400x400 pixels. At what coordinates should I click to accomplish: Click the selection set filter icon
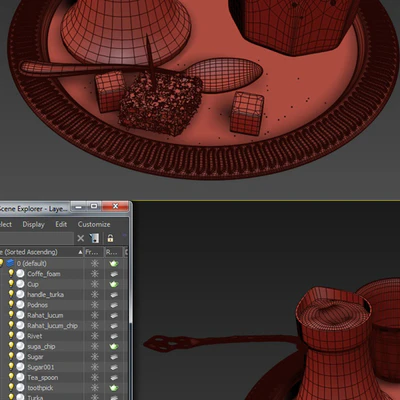click(94, 238)
